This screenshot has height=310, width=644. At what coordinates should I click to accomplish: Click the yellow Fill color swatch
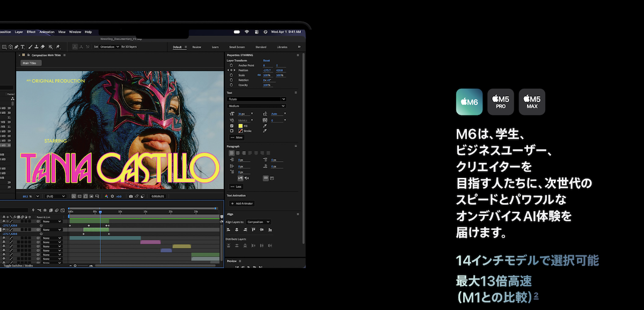pos(239,125)
